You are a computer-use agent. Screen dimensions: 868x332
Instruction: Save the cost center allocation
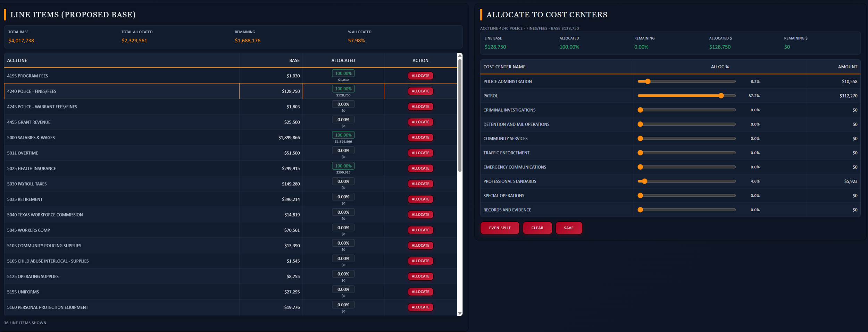(x=569, y=228)
